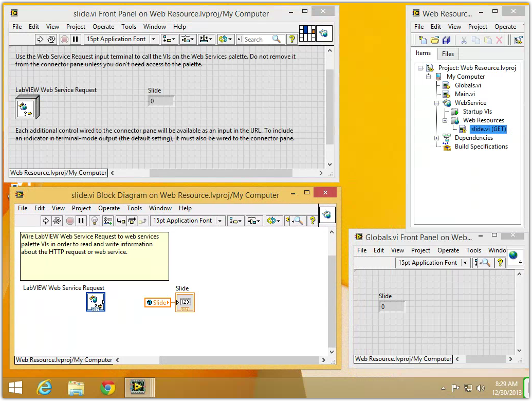
Task: Click the Run arrow in Front Panel toolbar
Action: click(41, 39)
